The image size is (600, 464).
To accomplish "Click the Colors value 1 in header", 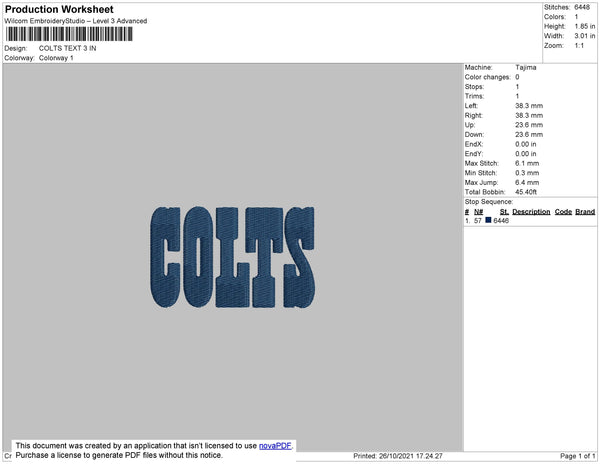I will click(x=576, y=17).
